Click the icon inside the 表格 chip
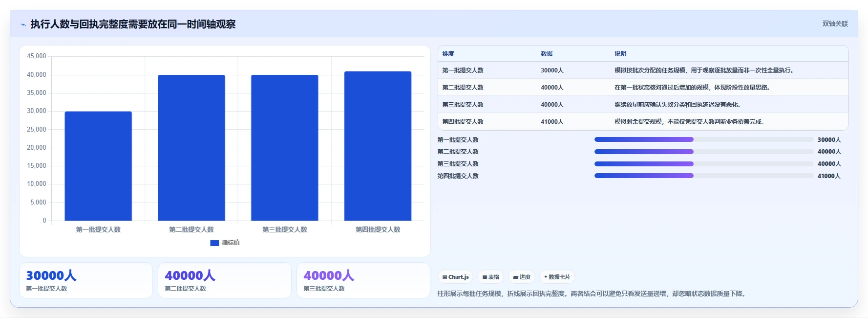This screenshot has height=318, width=868. (x=485, y=277)
